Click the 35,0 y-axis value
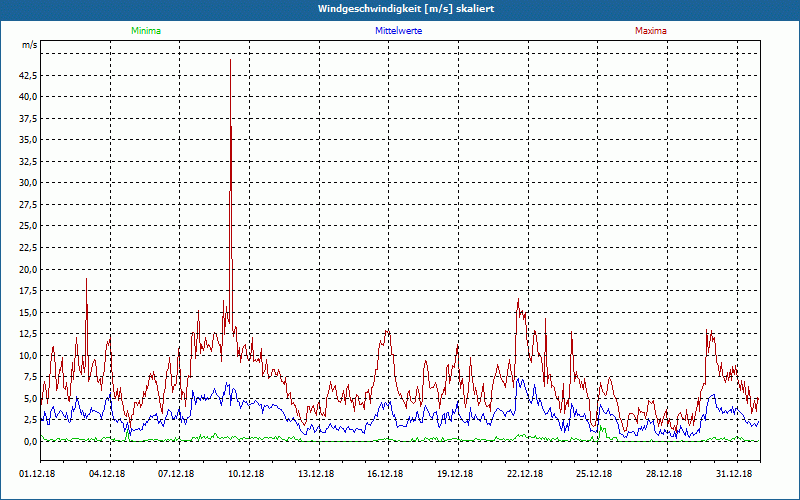Image resolution: width=800 pixels, height=500 pixels. click(28, 140)
